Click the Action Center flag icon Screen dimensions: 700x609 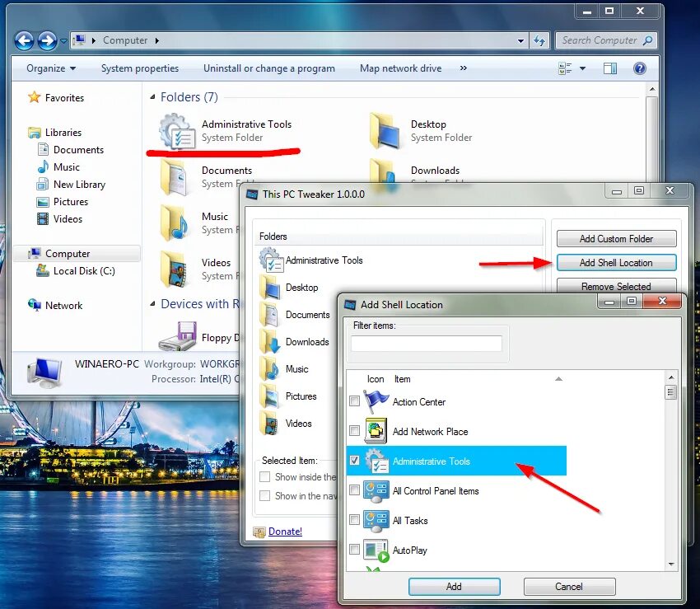click(x=376, y=401)
